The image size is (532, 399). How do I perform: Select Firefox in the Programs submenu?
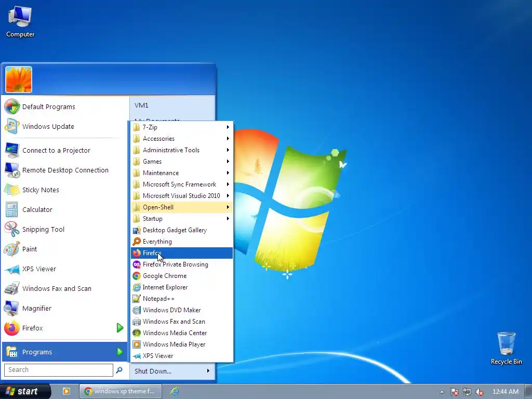[182, 253]
